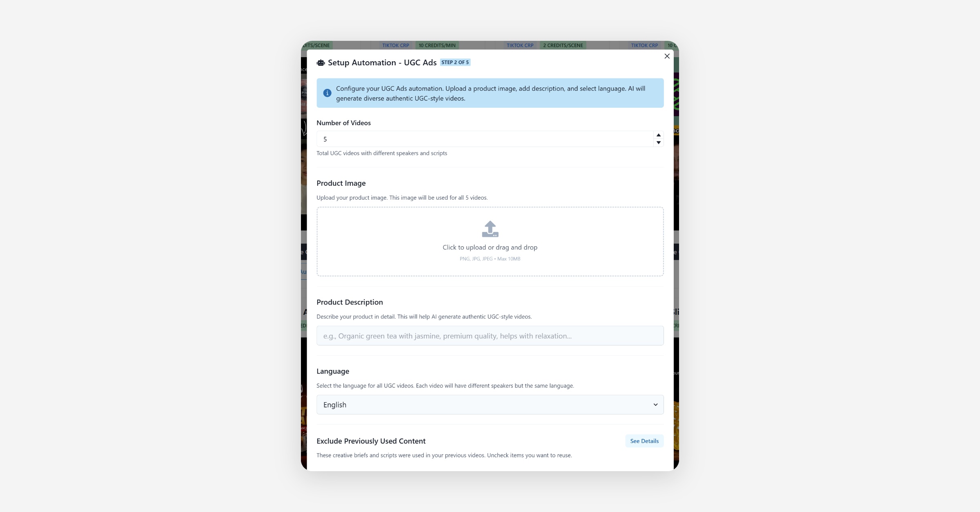Click the Product Description text field

[x=490, y=336]
